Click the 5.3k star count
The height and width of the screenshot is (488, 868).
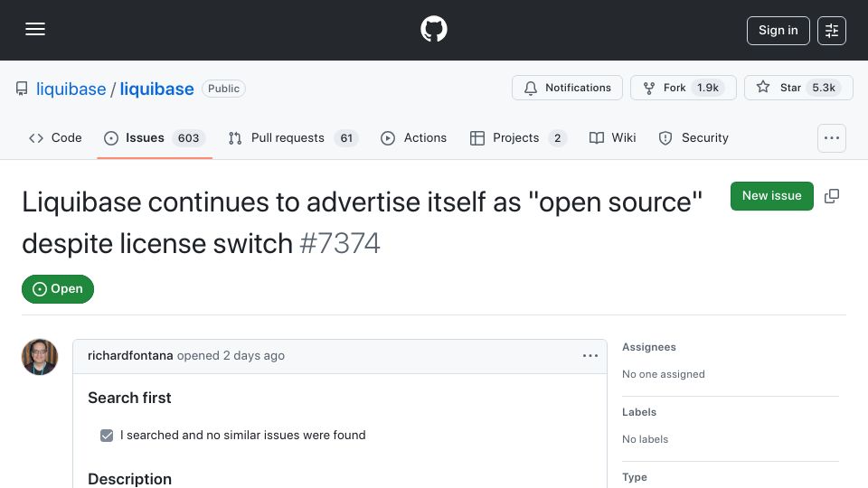[x=823, y=88]
